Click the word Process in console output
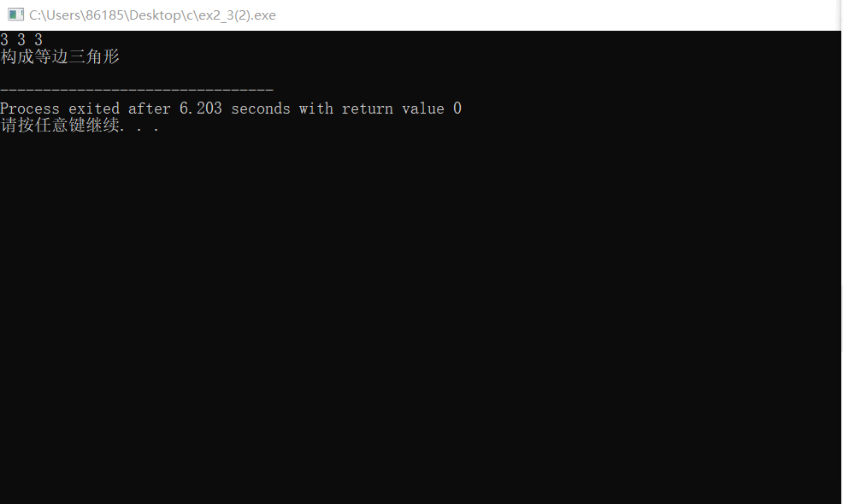The width and height of the screenshot is (843, 504). pyautogui.click(x=30, y=108)
